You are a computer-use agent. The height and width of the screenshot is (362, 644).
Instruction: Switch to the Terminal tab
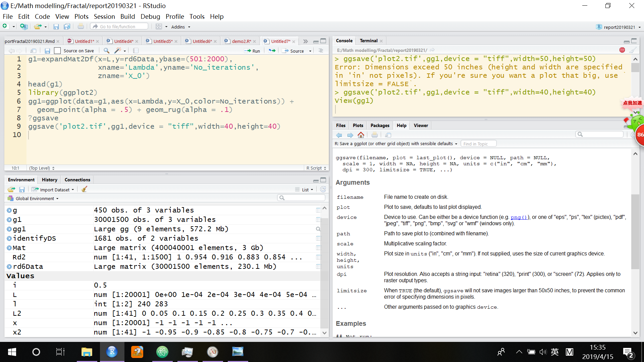(369, 41)
